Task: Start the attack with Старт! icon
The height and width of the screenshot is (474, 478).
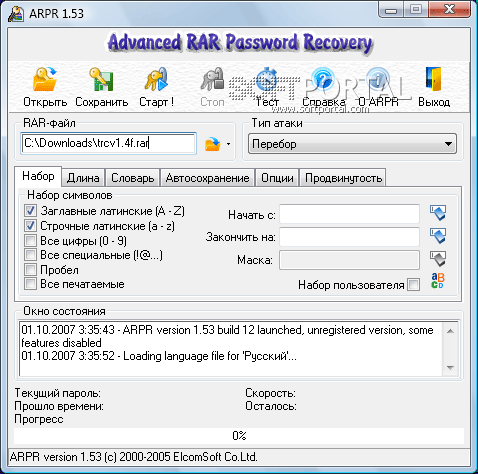Action: coord(156,79)
